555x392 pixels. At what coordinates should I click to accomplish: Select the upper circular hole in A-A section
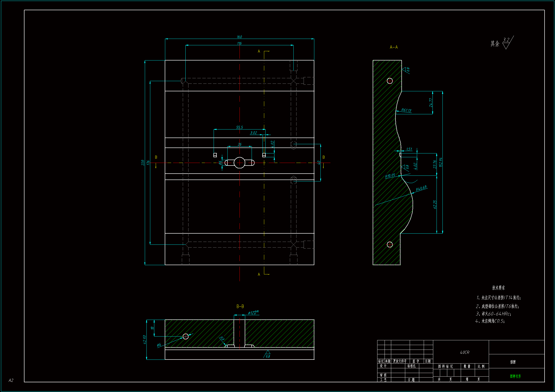390,81
